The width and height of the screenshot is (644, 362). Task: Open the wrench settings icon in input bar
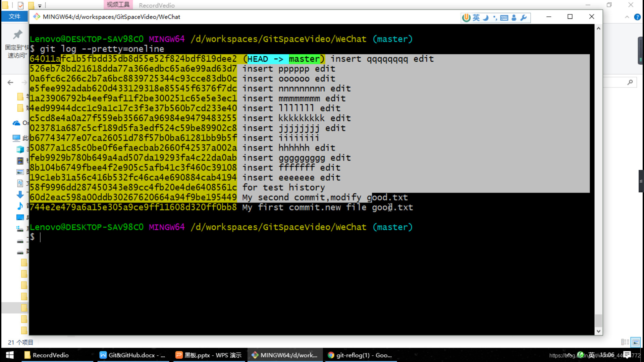(523, 17)
